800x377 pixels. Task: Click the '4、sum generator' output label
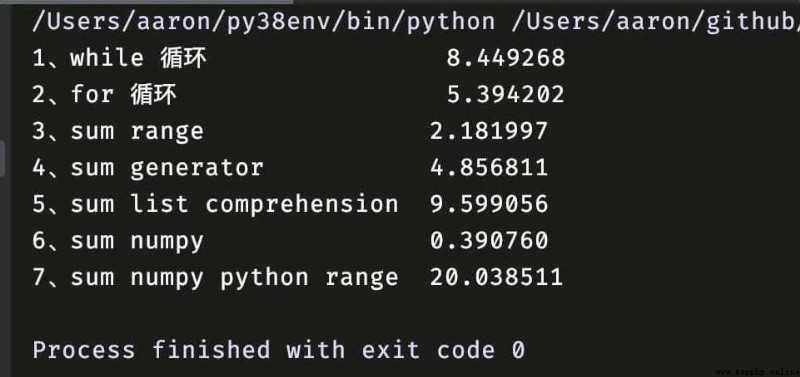pyautogui.click(x=148, y=168)
